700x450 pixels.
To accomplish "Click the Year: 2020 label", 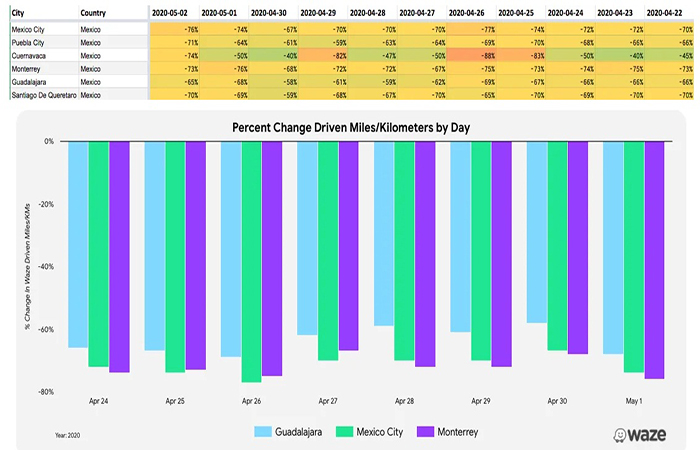I will click(69, 435).
